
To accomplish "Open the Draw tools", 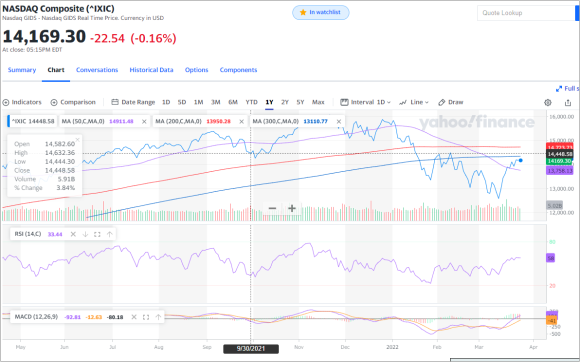I will [451, 102].
